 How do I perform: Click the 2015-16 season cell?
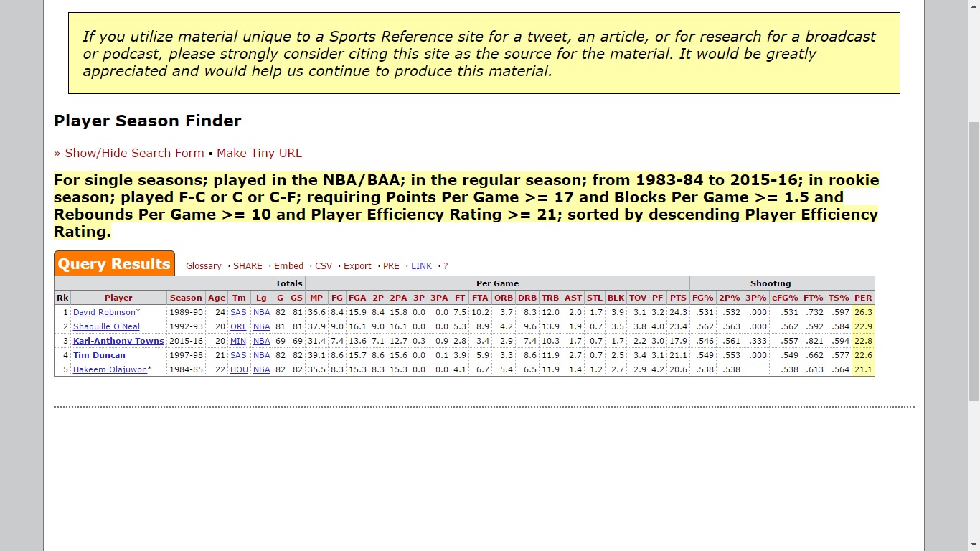click(186, 341)
